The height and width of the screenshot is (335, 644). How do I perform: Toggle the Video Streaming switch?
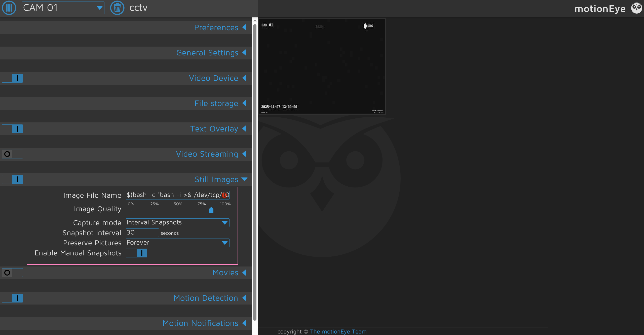tap(12, 154)
